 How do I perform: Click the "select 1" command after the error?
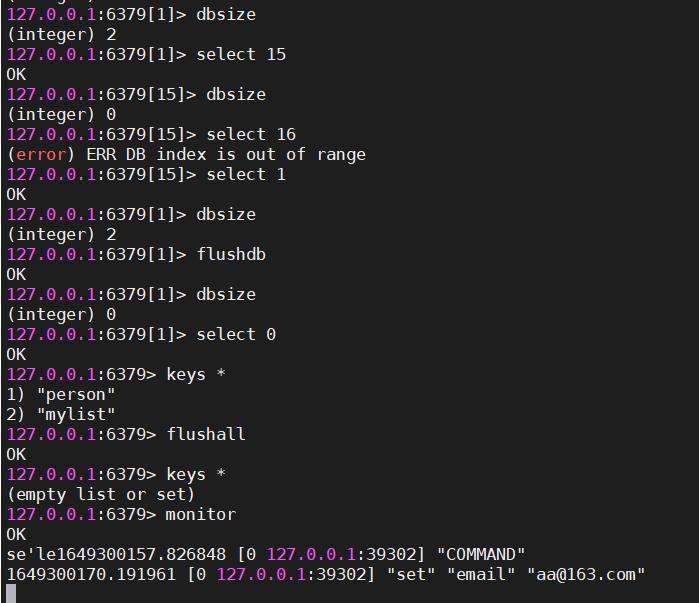246,174
